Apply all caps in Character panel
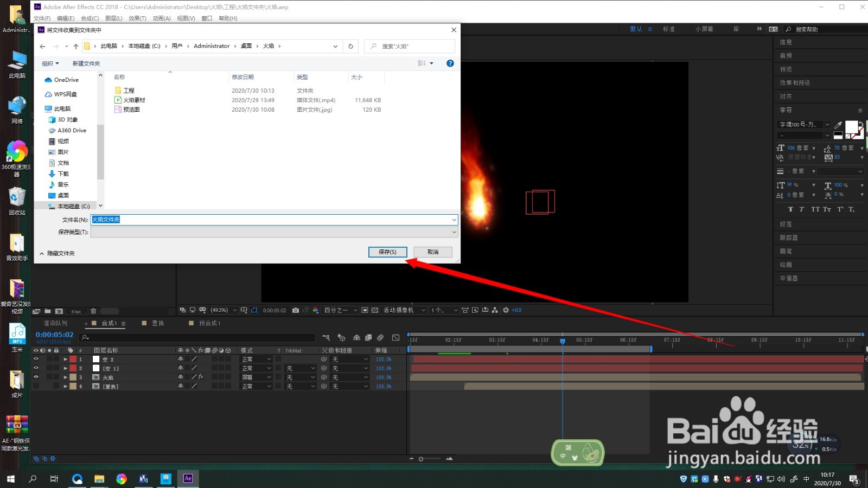The image size is (868, 488). pos(815,209)
